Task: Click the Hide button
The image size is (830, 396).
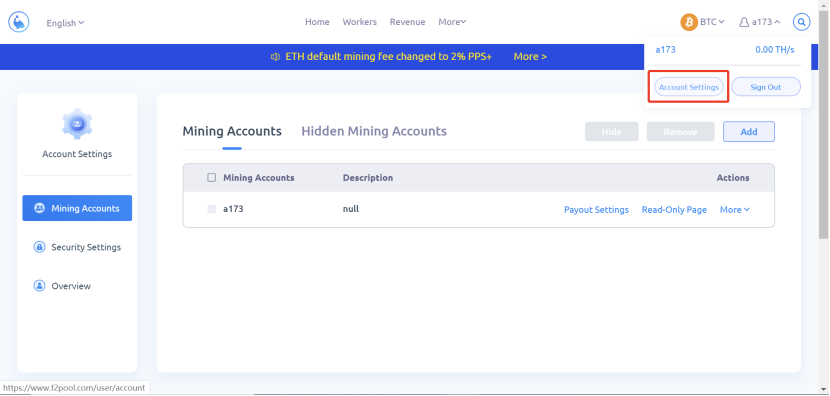Action: pyautogui.click(x=611, y=132)
